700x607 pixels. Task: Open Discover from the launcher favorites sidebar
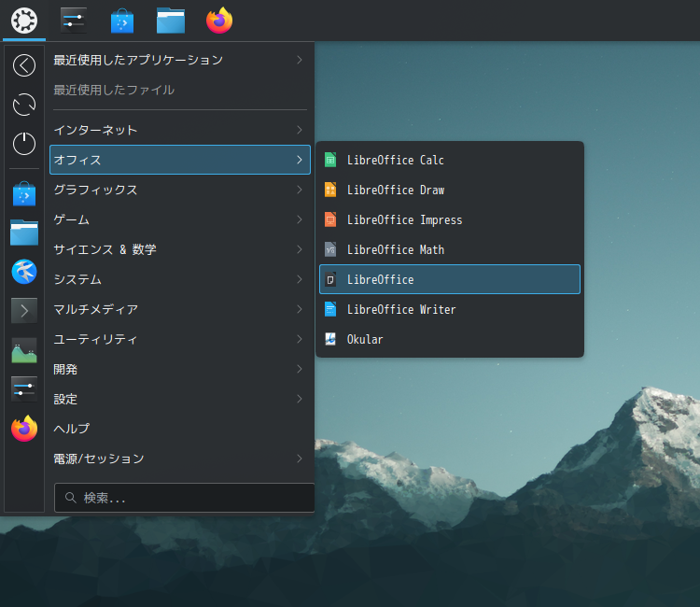click(x=24, y=193)
